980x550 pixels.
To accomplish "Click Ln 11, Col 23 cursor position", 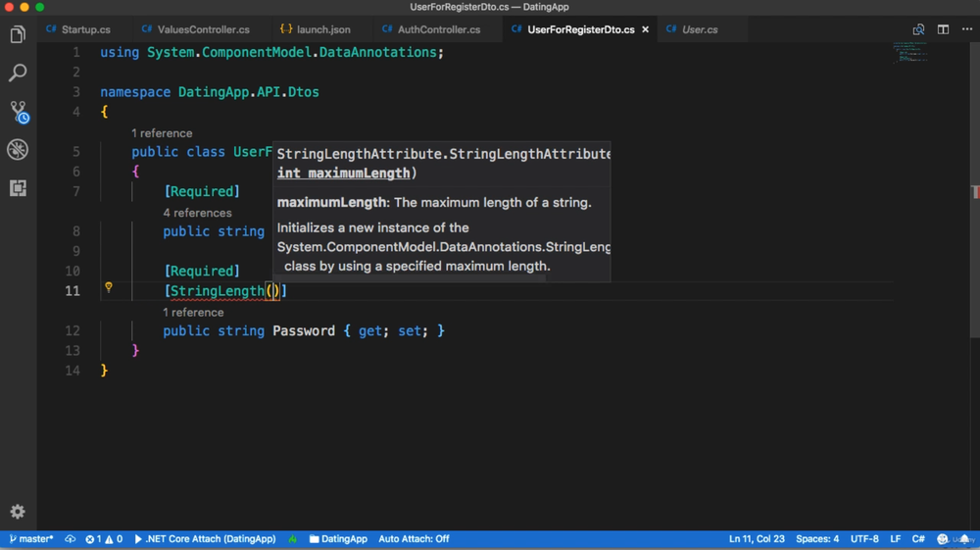I will 757,539.
